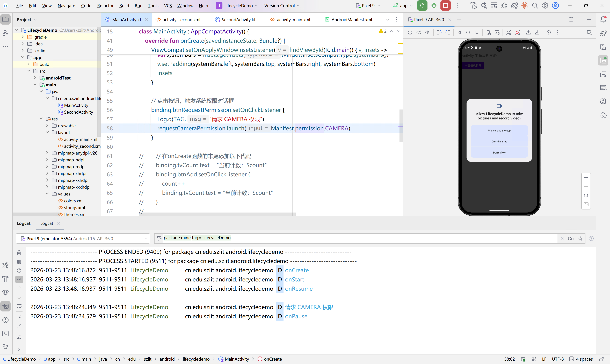
Task: Clear logcat with the trash icon
Action: [x=19, y=253]
